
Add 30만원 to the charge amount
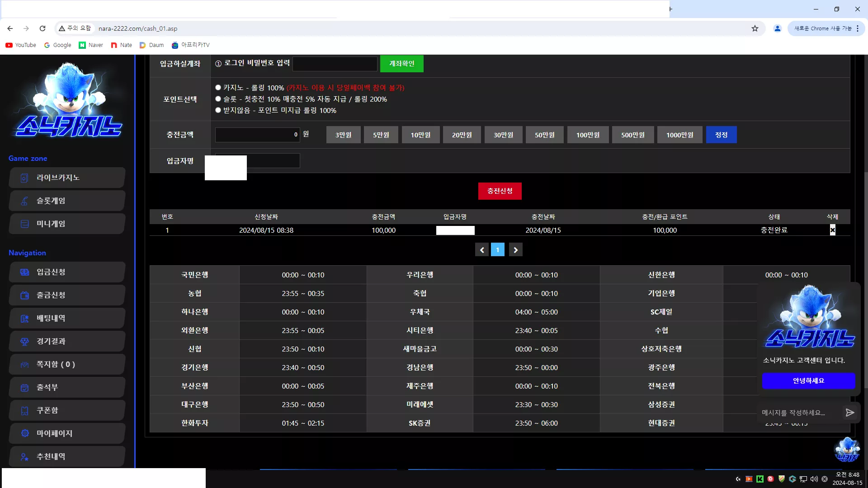click(504, 135)
